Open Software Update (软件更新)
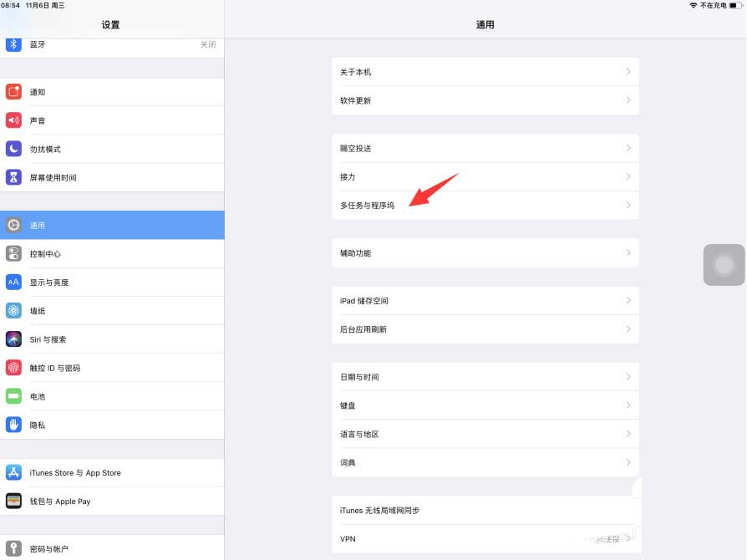The height and width of the screenshot is (560, 747). 485,100
